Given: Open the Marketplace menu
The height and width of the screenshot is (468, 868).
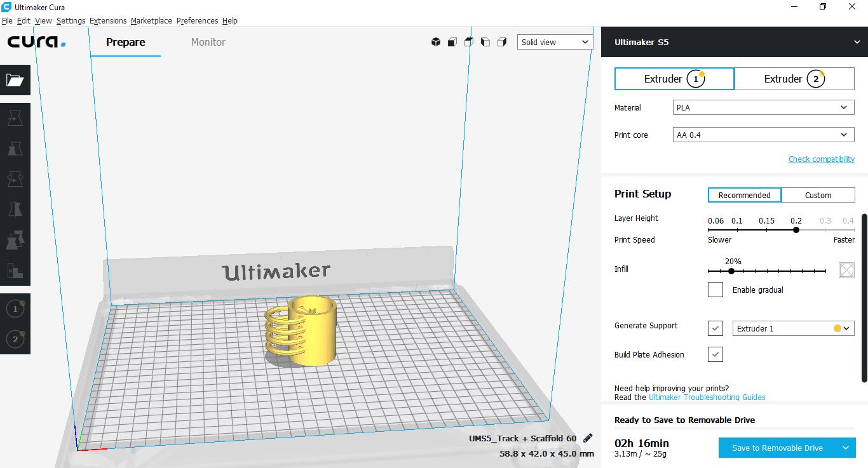Looking at the screenshot, I should coord(151,20).
